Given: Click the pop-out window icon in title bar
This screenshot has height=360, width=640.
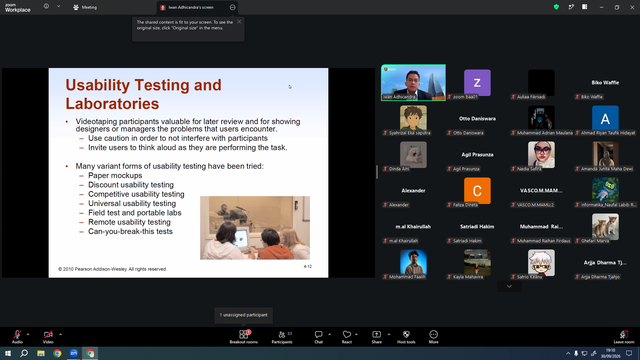Looking at the screenshot, I should (x=571, y=7).
